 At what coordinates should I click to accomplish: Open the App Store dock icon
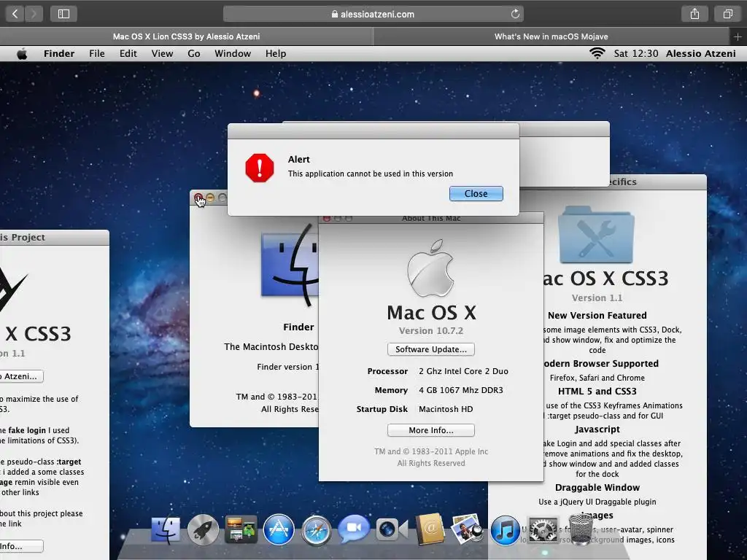coord(279,529)
